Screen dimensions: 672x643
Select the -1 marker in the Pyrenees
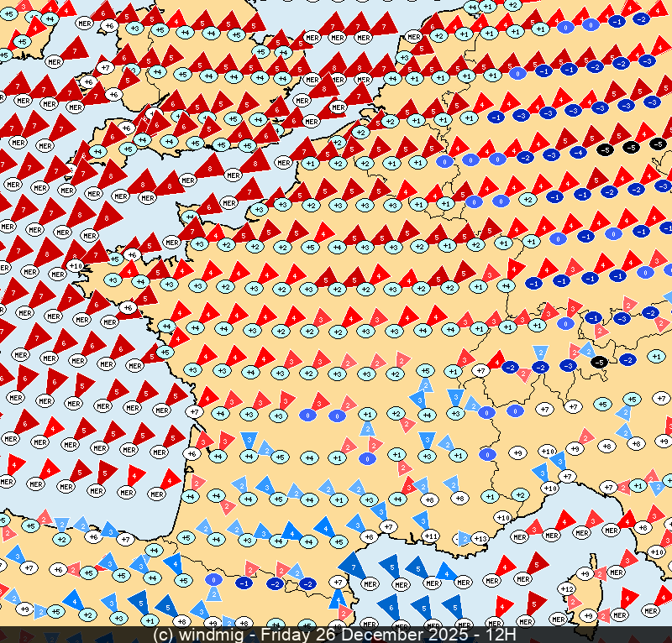(x=244, y=583)
